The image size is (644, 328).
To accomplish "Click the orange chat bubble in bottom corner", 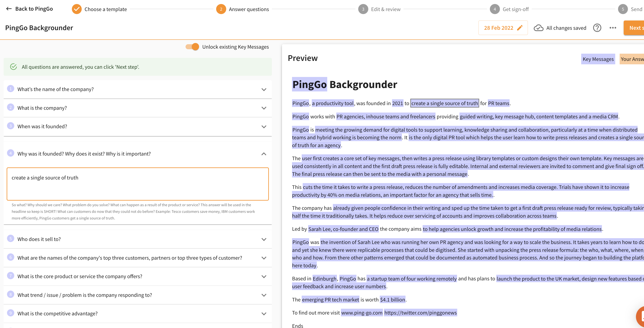I will [640, 317].
